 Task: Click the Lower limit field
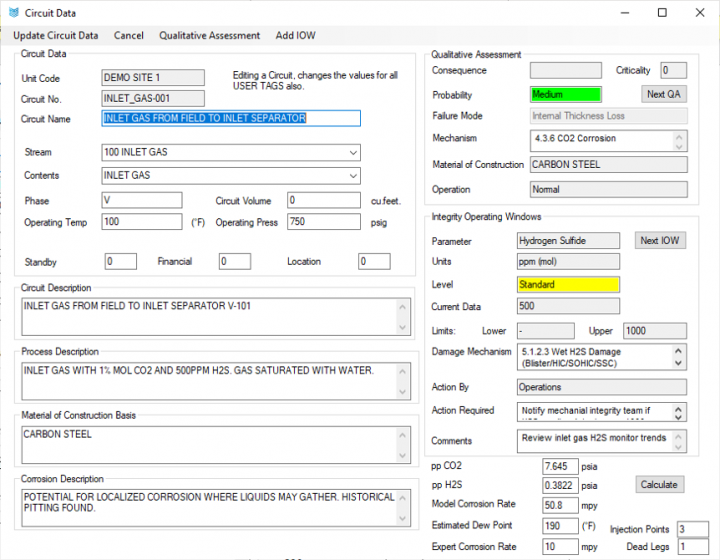pos(546,331)
